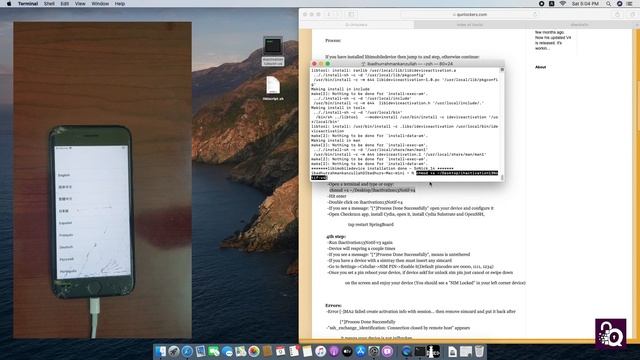The width and height of the screenshot is (640, 360).
Task: Open Launchpad in the Dock
Action: click(x=174, y=351)
